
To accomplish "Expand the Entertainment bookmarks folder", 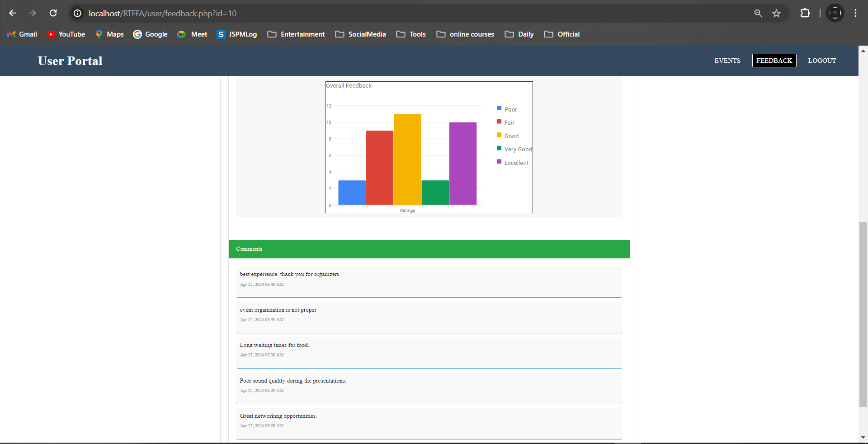I will click(296, 34).
